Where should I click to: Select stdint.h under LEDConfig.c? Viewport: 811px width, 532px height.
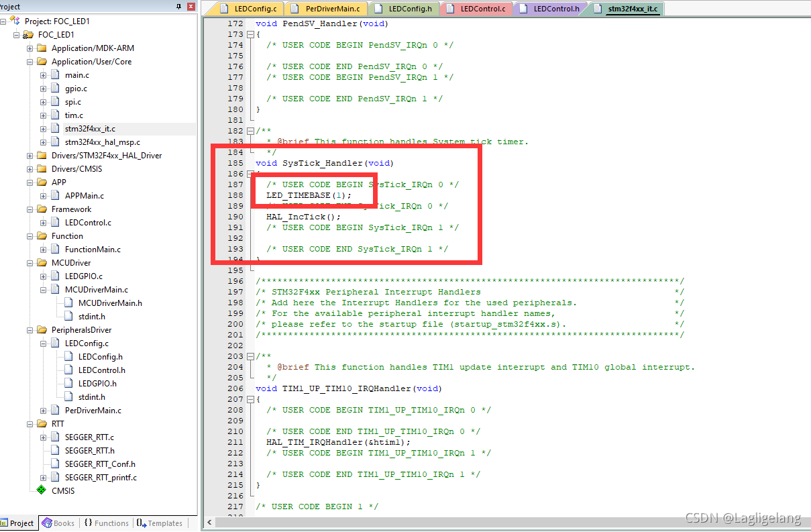91,396
